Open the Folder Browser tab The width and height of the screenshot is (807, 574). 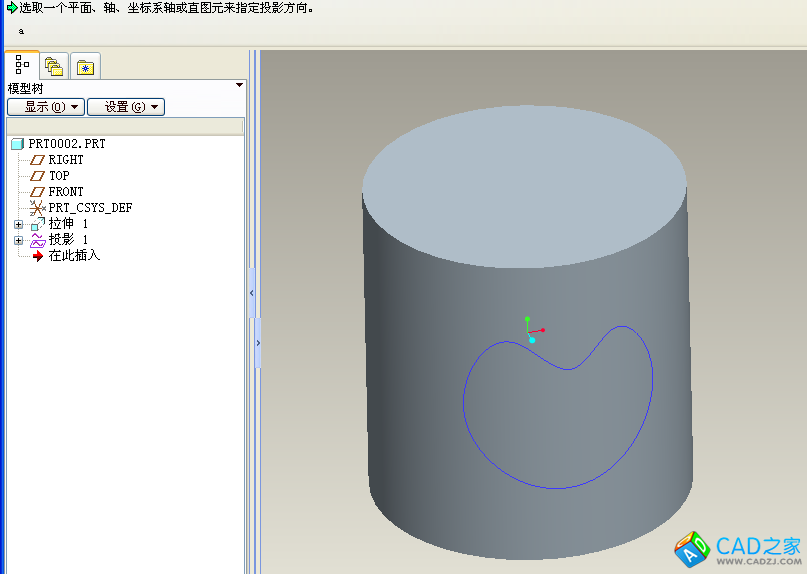click(x=54, y=67)
